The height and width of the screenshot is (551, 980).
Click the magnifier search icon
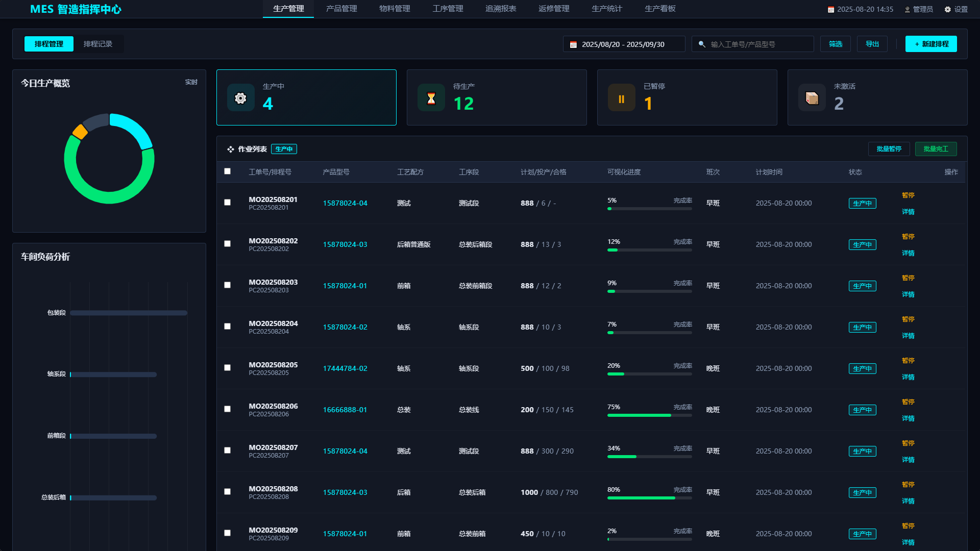702,44
